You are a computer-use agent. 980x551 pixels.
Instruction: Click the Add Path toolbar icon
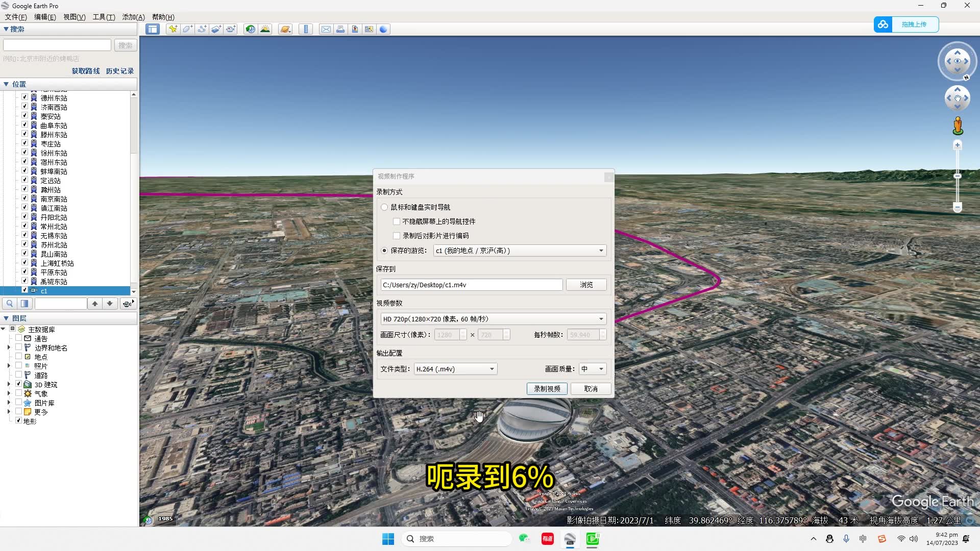(x=202, y=29)
